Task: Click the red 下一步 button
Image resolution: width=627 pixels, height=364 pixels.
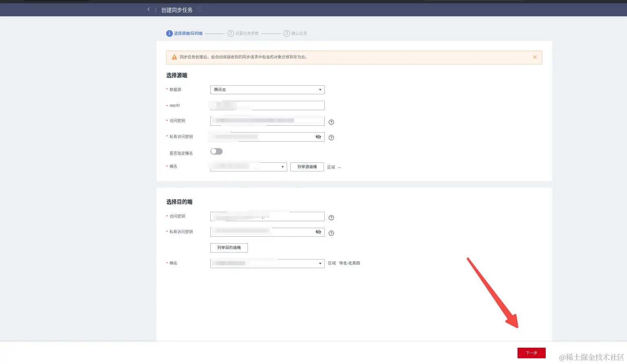Action: [x=531, y=353]
